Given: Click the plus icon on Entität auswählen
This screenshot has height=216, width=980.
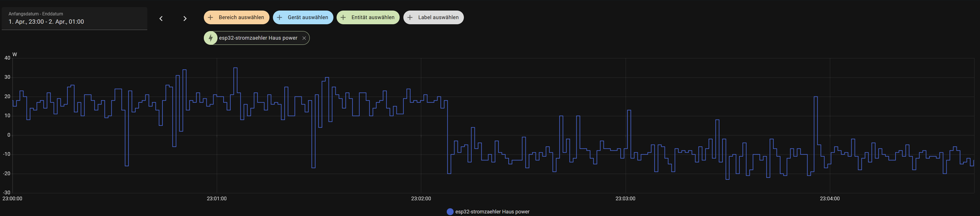Looking at the screenshot, I should click(x=343, y=17).
